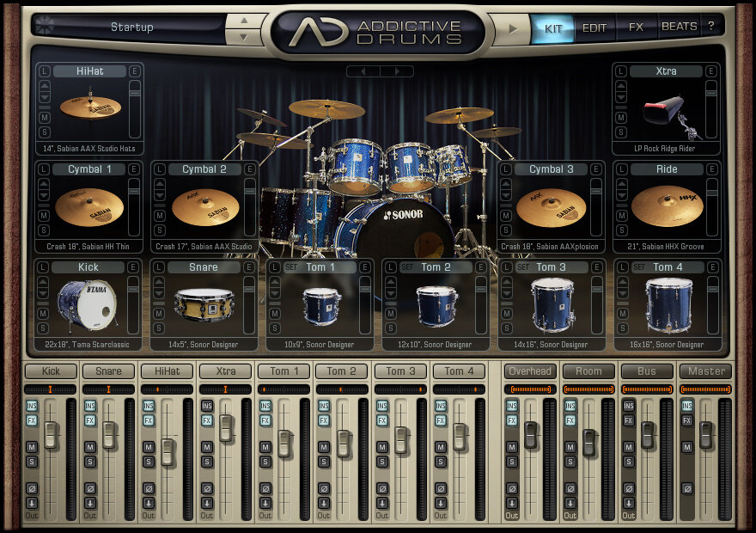This screenshot has width=756, height=533.
Task: Open INS on the Kick mixer channel
Action: click(x=32, y=406)
